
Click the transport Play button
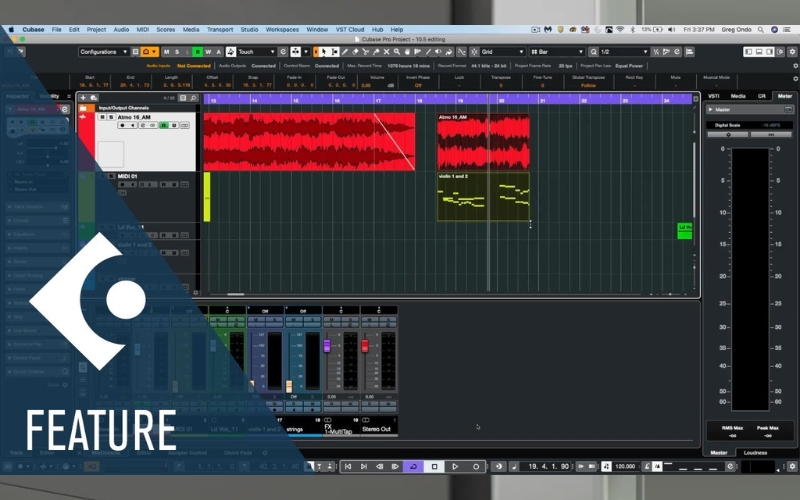455,466
